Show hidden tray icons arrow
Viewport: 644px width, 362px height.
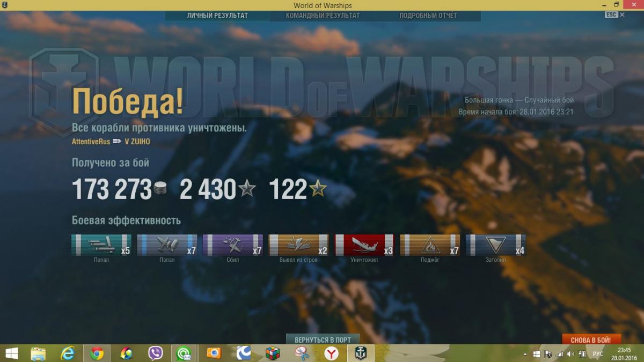[x=525, y=354]
